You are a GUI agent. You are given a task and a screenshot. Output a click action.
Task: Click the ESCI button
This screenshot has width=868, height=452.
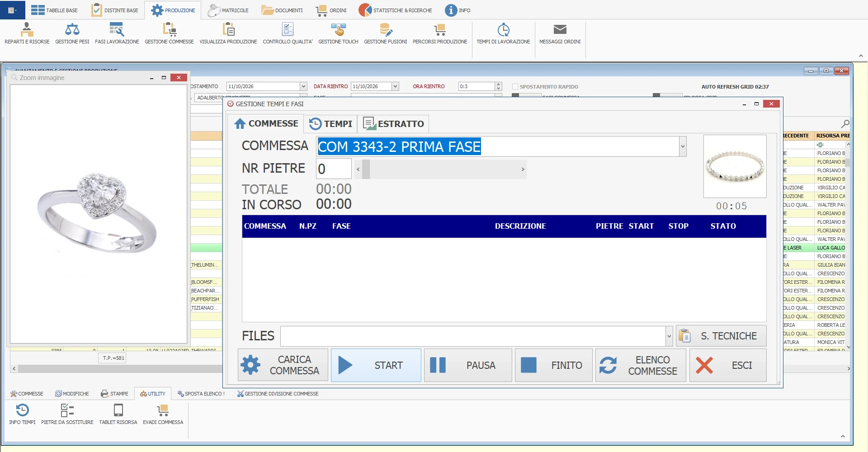coord(728,365)
